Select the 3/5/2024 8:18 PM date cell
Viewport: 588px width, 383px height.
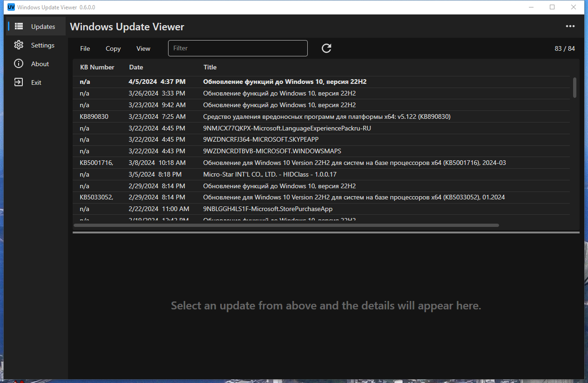click(x=155, y=174)
